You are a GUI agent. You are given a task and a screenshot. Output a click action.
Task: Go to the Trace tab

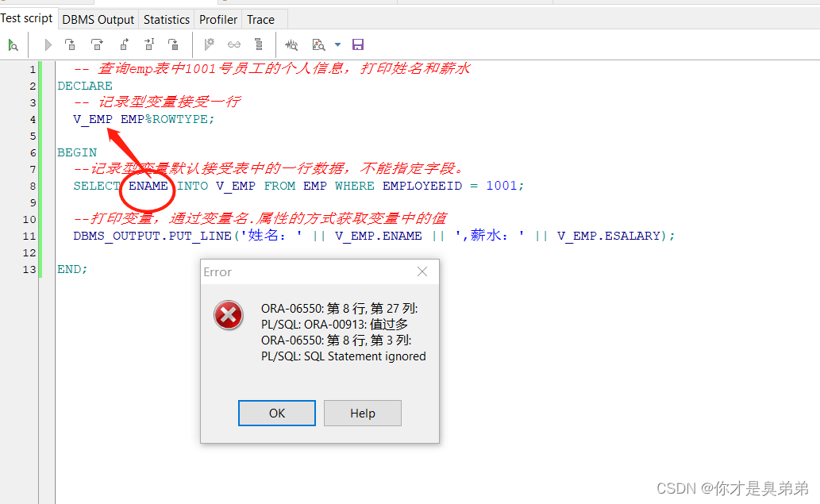tap(260, 19)
